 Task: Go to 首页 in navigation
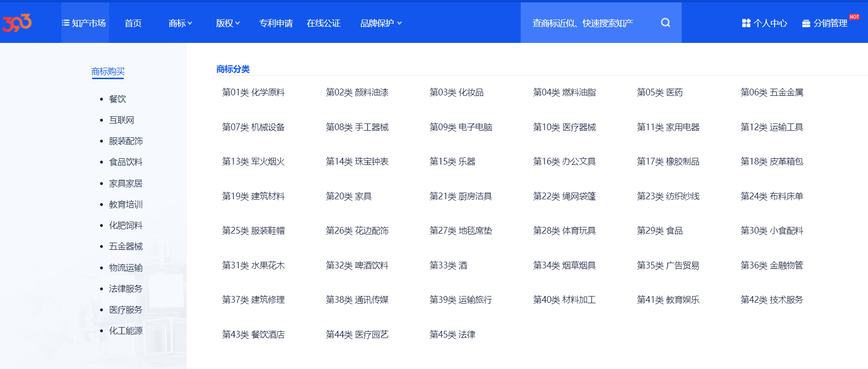133,23
